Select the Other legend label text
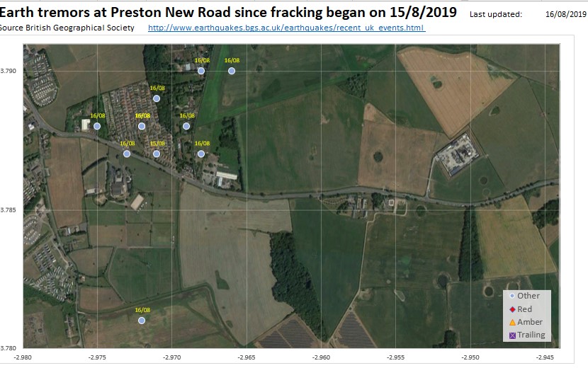The width and height of the screenshot is (588, 368). 528,296
